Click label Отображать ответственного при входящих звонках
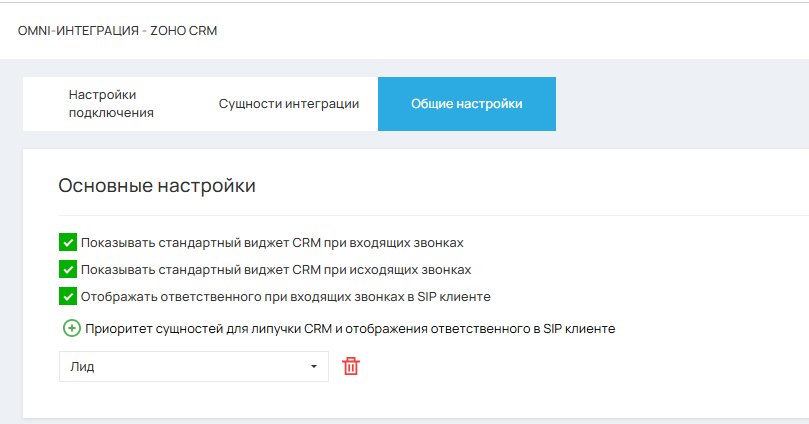The height and width of the screenshot is (424, 809). [x=285, y=297]
